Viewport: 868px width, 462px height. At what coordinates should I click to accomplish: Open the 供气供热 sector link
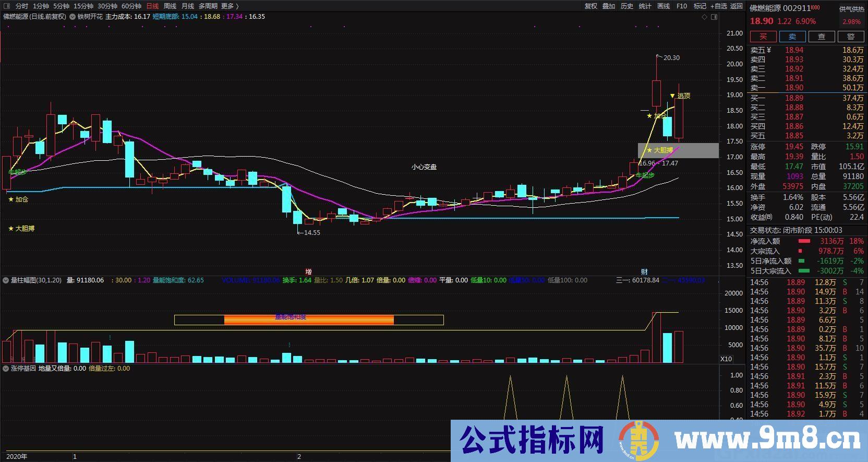coord(851,9)
